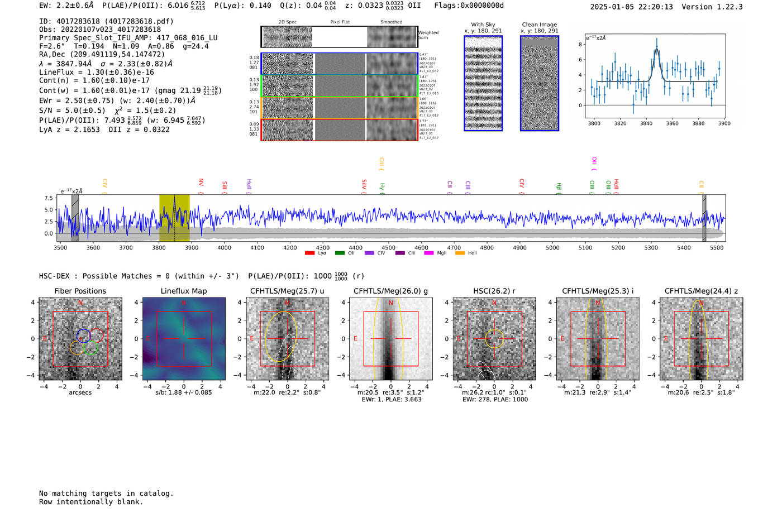Pick the dark purple CIII legend swatch
Image resolution: width=782 pixels, height=532 pixels.
click(x=400, y=253)
